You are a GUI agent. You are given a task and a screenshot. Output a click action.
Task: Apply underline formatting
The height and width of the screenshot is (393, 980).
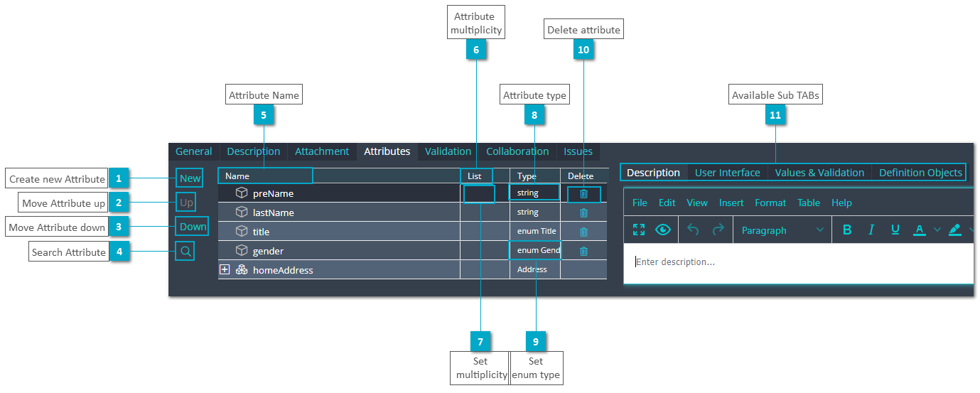click(x=895, y=230)
